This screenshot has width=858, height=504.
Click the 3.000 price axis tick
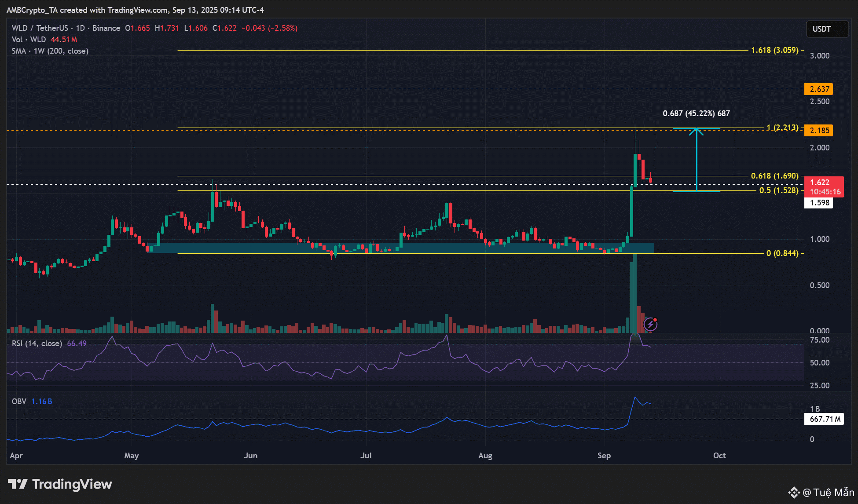click(x=820, y=56)
